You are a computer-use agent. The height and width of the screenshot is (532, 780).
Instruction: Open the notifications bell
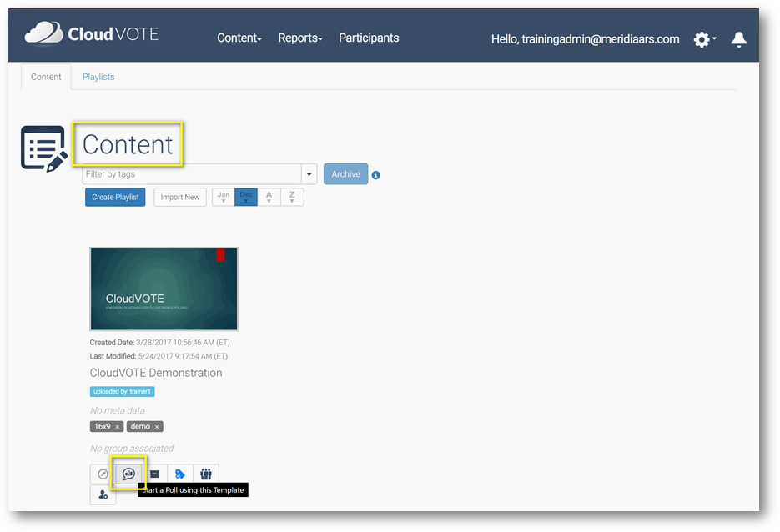(x=739, y=39)
